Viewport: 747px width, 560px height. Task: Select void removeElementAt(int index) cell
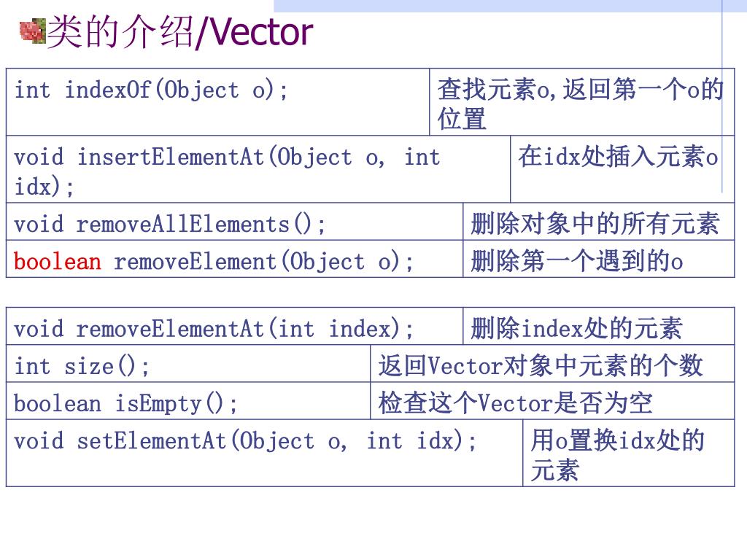(x=234, y=326)
